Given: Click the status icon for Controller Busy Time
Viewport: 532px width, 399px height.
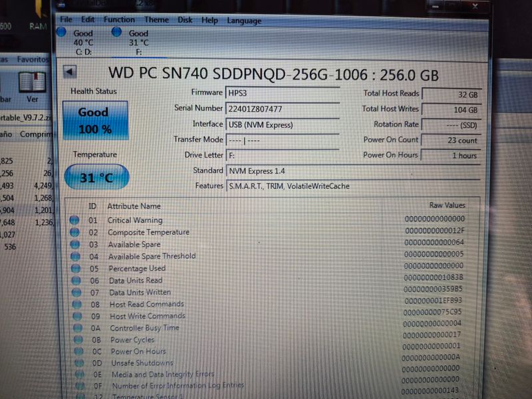Looking at the screenshot, I should tap(78, 328).
